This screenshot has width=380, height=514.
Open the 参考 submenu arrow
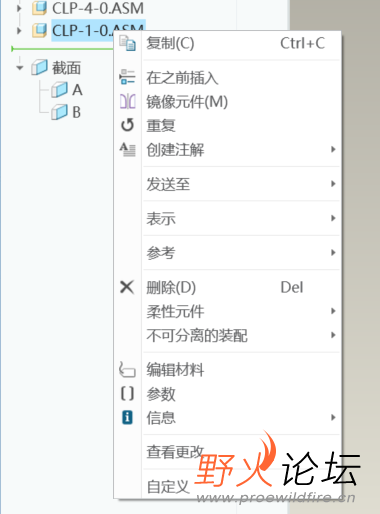pyautogui.click(x=333, y=253)
